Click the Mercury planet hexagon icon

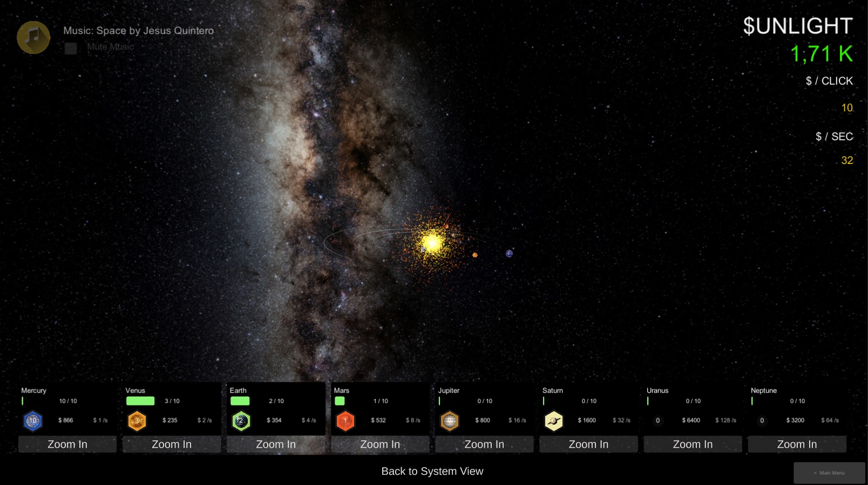[33, 421]
